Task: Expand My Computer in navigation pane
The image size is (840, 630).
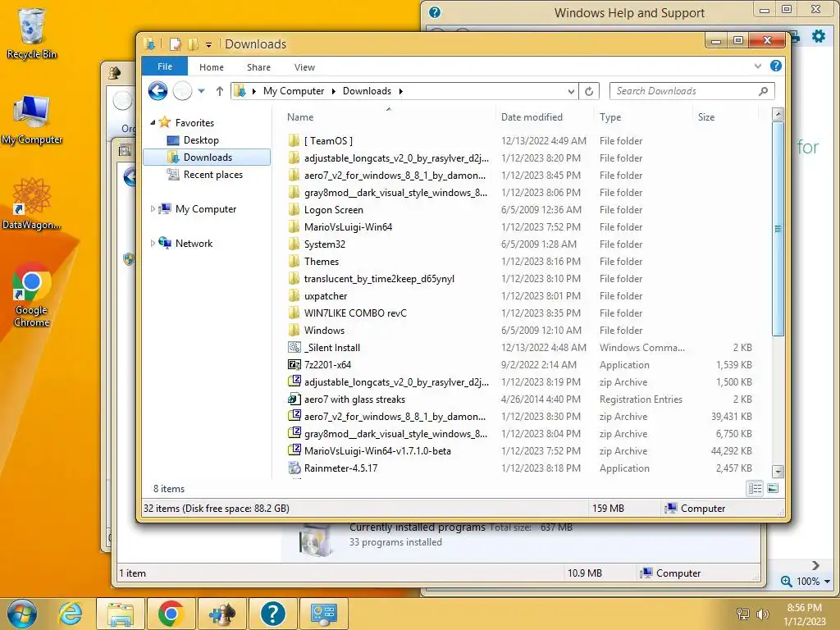Action: (153, 209)
